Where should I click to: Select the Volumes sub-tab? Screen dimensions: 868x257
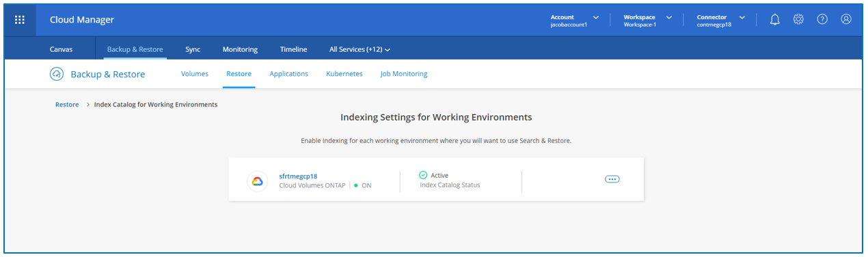tap(195, 74)
